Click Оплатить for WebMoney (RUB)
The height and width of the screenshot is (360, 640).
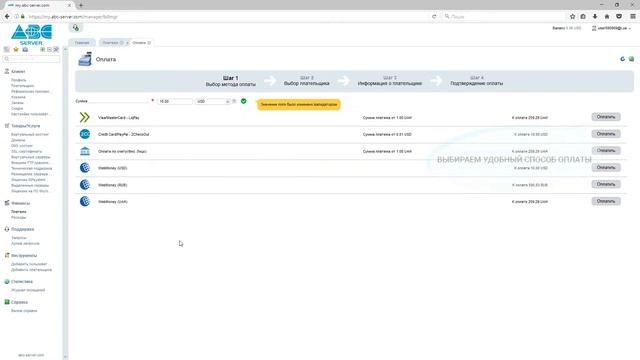606,184
